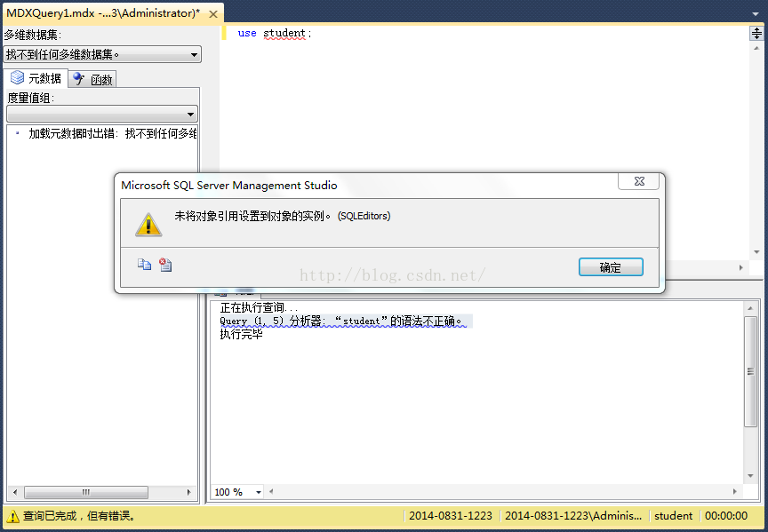Click the student database in status bar

(x=674, y=516)
